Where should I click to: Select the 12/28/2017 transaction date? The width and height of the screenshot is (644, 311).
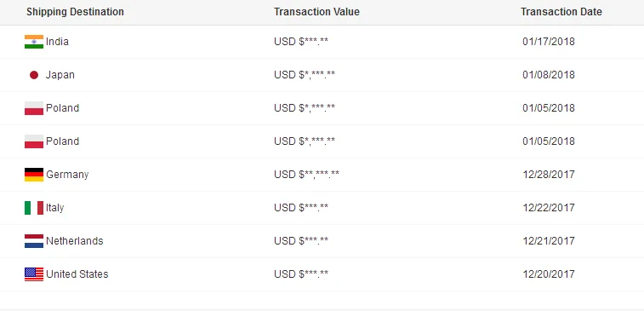tap(549, 175)
